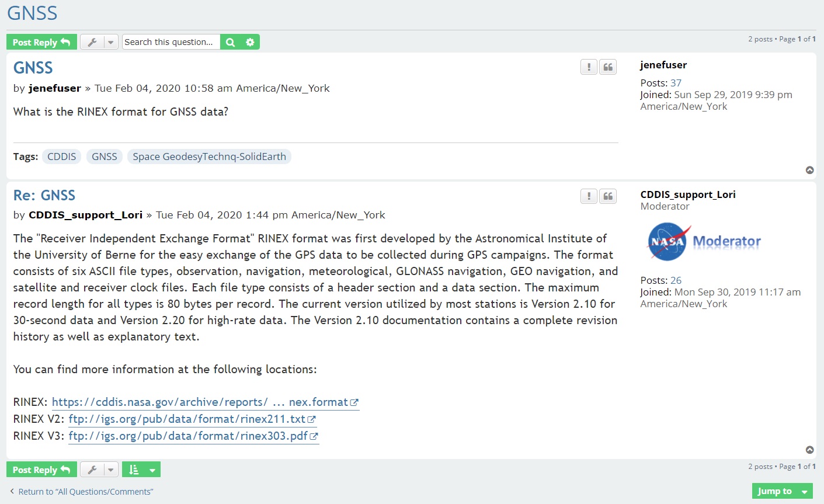Click the Moderator rank label under CDDIS_support_Lori
This screenshot has width=824, height=504.
click(x=665, y=206)
